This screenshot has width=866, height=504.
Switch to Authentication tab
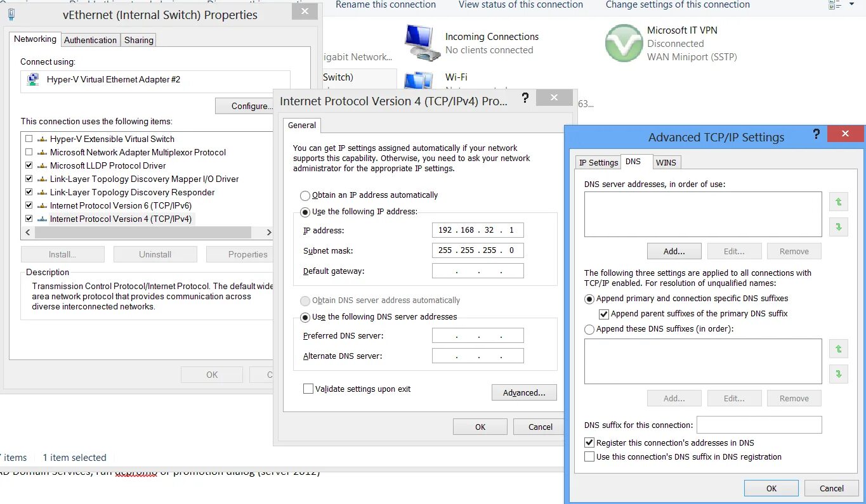click(x=91, y=40)
